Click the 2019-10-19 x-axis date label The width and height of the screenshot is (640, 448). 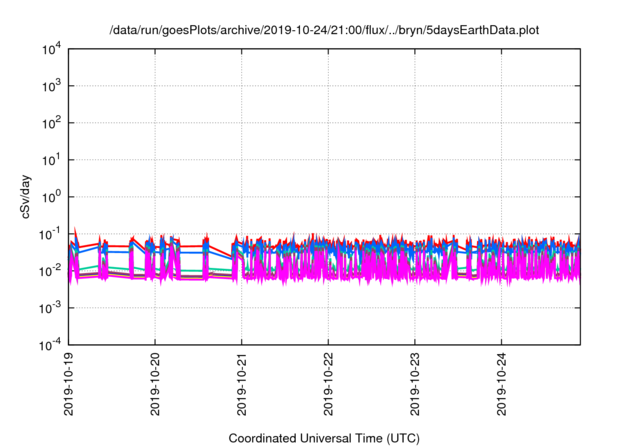point(69,384)
